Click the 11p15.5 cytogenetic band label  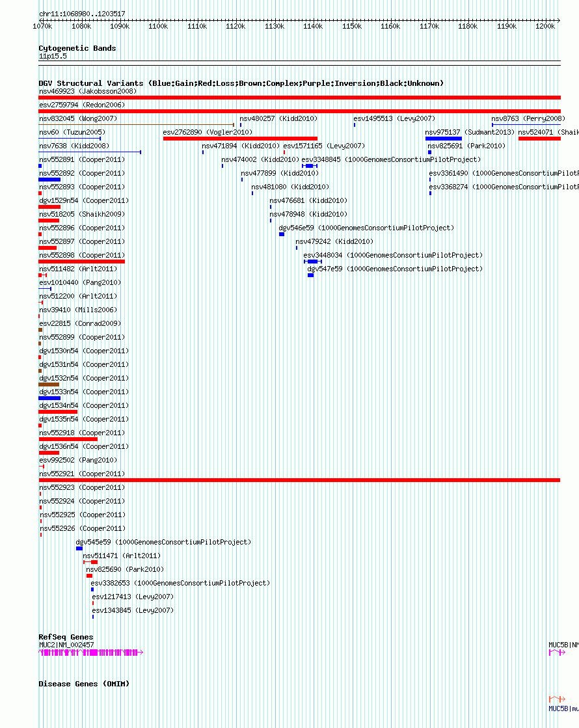(x=53, y=57)
